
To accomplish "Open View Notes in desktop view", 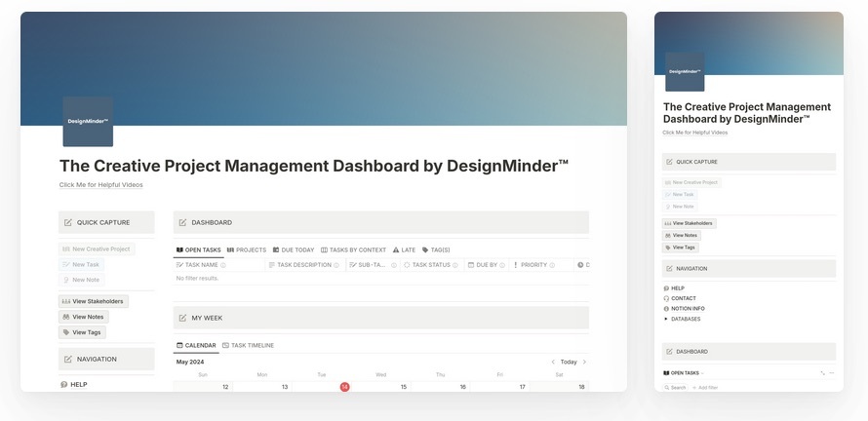I will tap(84, 317).
